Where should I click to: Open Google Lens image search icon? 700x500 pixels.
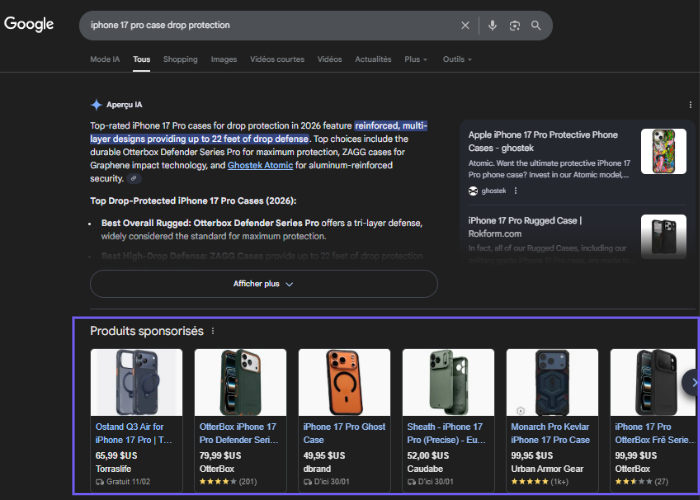point(515,25)
